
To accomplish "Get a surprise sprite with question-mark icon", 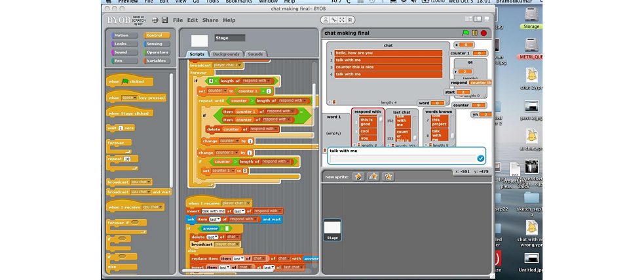I will [x=388, y=176].
